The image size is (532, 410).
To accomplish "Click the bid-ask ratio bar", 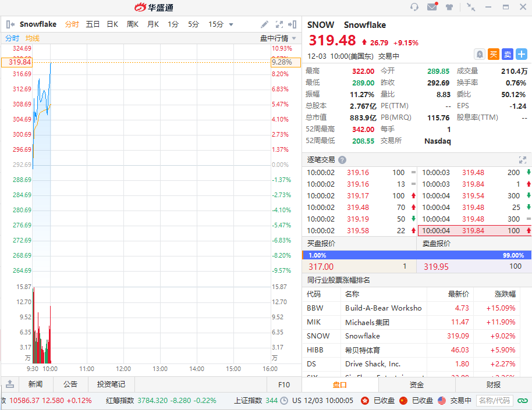I will click(417, 255).
